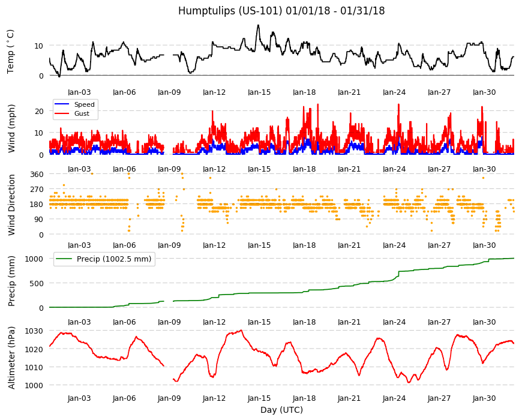Viewport: 522px width, 420px height.
Task: Click the Wind Direction axis label
Action: pos(11,205)
